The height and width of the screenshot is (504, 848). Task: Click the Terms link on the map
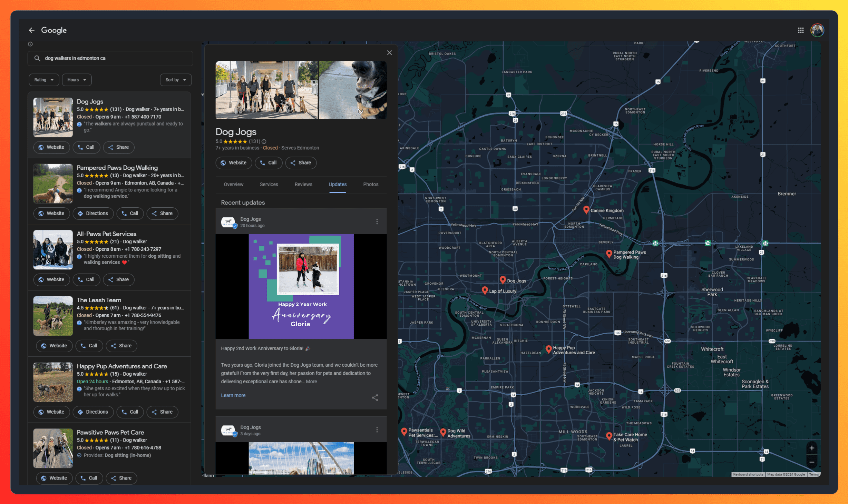click(813, 475)
